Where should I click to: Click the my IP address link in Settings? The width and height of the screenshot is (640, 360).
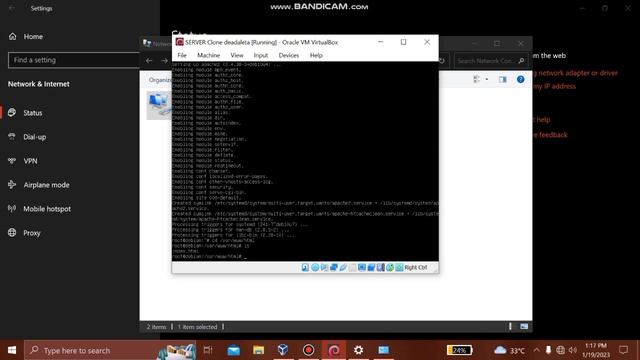[555, 86]
